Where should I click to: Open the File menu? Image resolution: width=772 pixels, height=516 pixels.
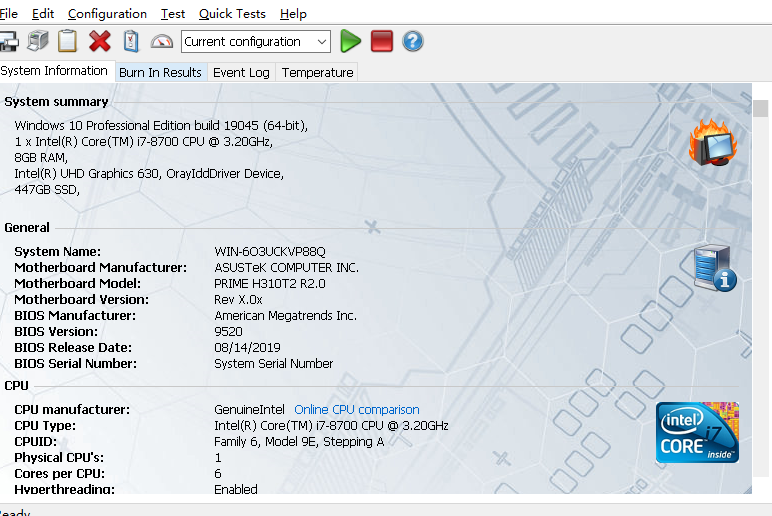8,14
